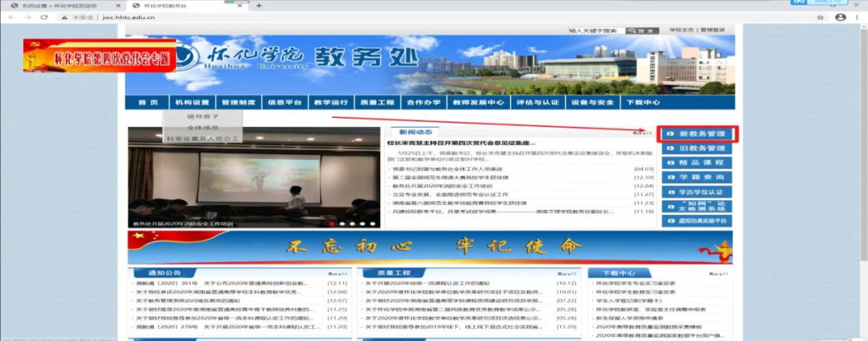Open the browser profile avatar icon
This screenshot has width=868, height=341.
[841, 18]
